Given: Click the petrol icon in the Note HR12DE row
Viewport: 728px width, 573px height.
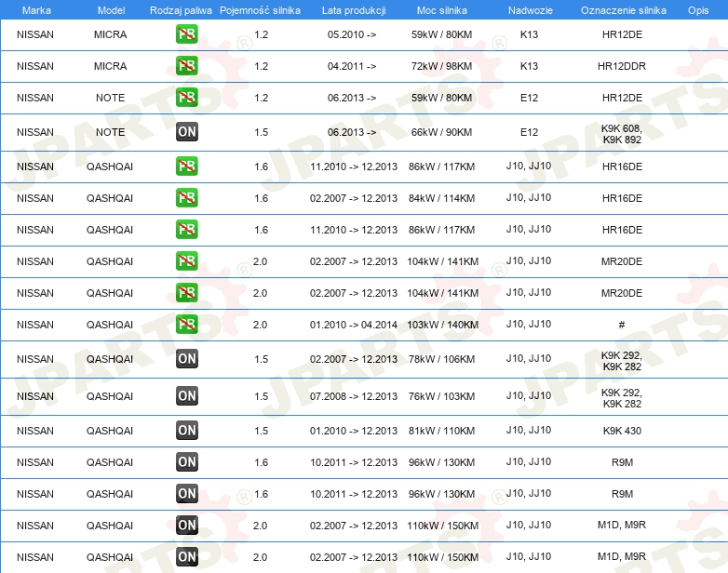Looking at the screenshot, I should tap(186, 98).
